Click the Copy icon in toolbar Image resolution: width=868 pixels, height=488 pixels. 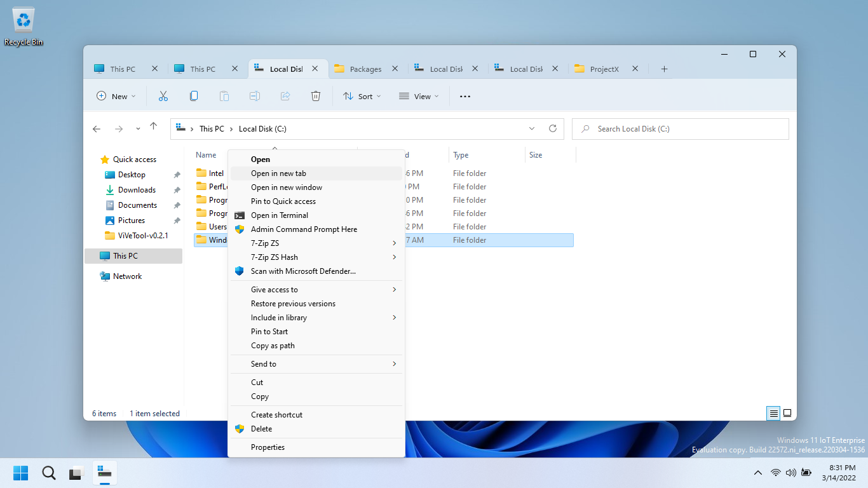point(194,96)
